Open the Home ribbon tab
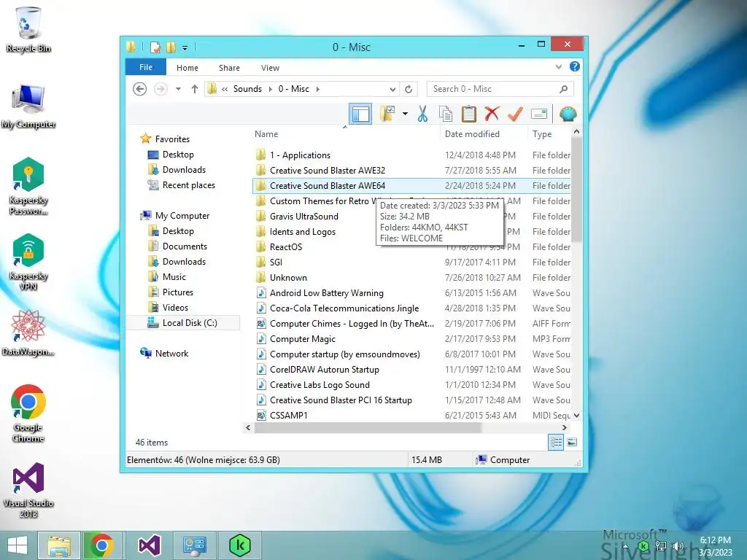This screenshot has height=560, width=747. (x=187, y=68)
